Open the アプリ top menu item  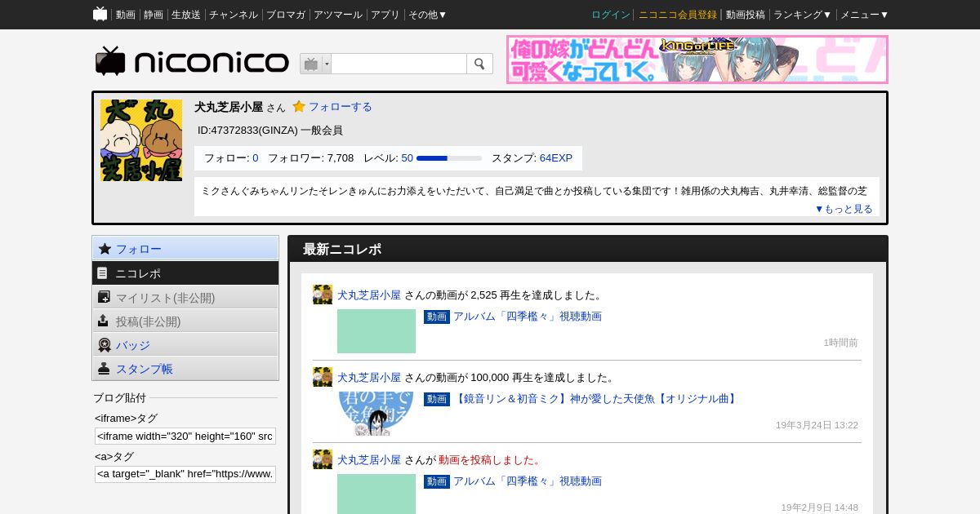click(x=385, y=15)
